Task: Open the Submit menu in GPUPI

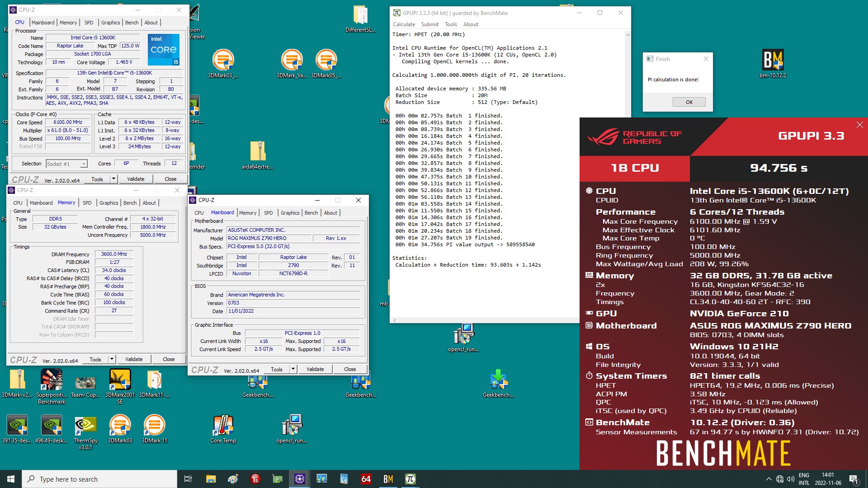Action: click(429, 24)
